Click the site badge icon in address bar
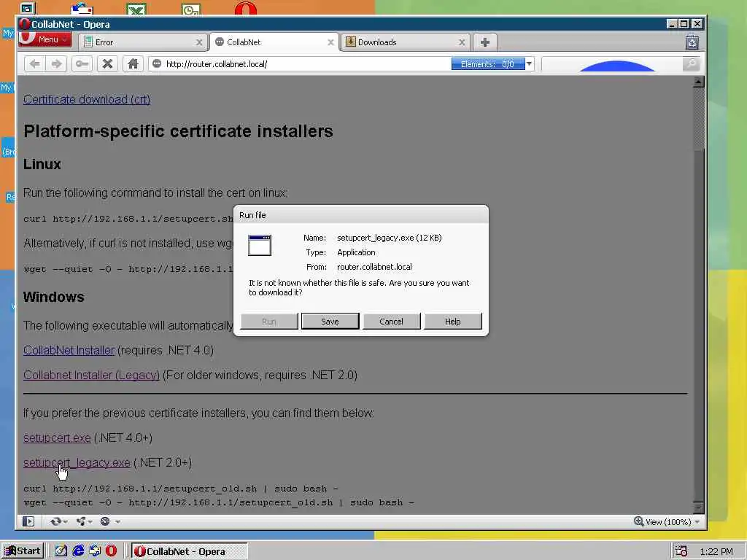747x560 pixels. point(157,64)
